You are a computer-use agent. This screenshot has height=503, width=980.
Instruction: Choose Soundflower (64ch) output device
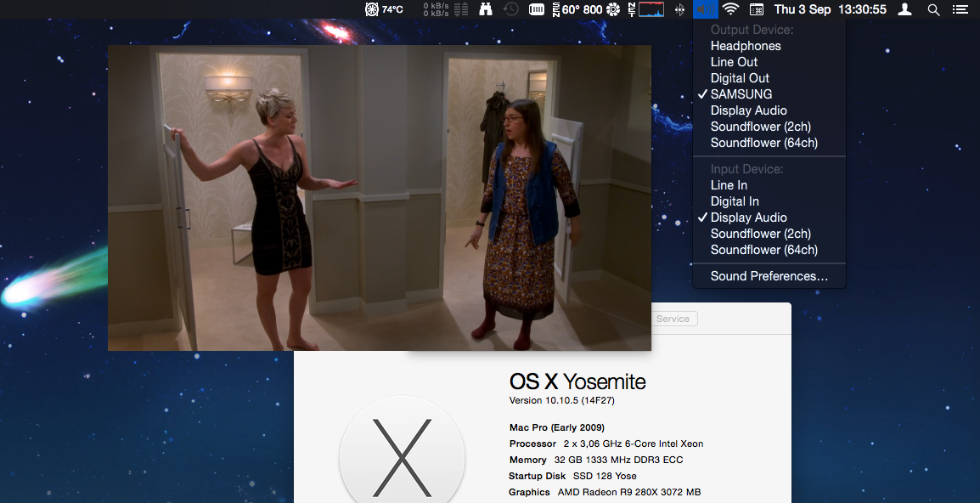[x=769, y=143]
